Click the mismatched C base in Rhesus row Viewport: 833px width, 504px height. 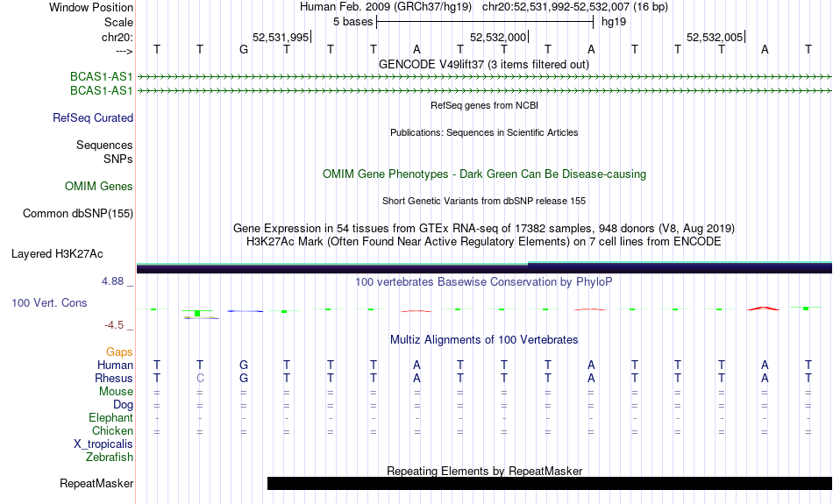pyautogui.click(x=200, y=378)
